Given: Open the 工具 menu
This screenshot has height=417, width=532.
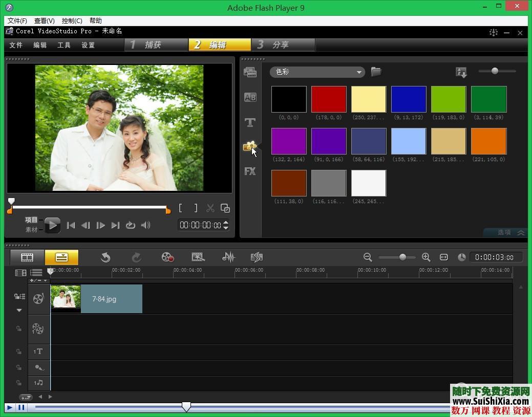Looking at the screenshot, I should coord(64,45).
